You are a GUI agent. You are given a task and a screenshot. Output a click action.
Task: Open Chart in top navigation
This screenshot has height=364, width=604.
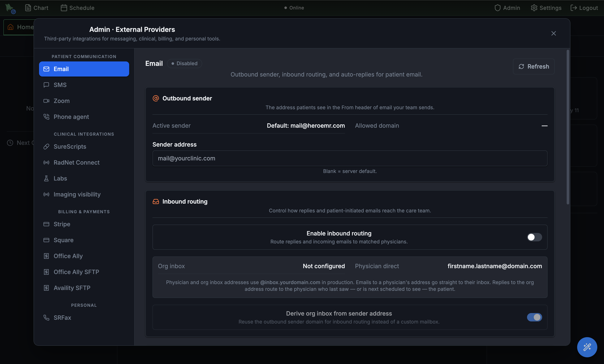[36, 8]
